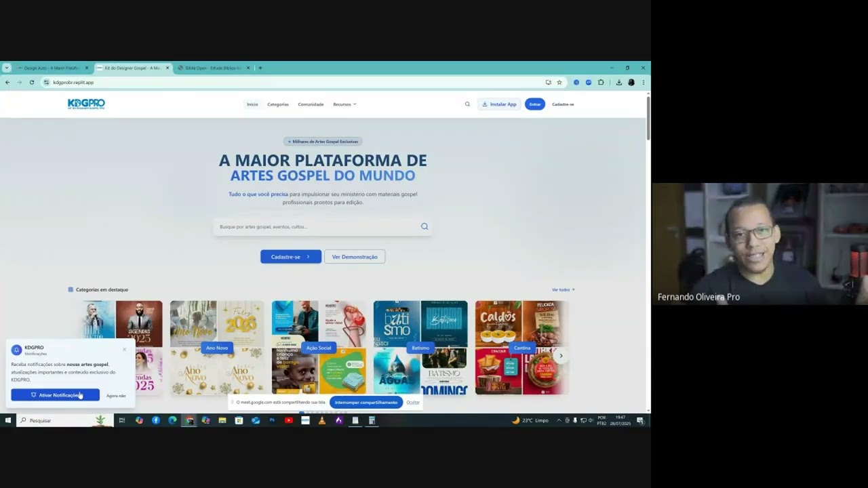Open YouTube icon on the taskbar
Screen dimensions: 868x488
tap(289, 420)
